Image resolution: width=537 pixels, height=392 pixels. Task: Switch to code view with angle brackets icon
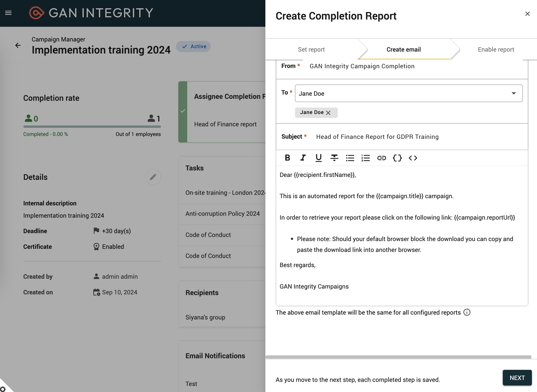click(413, 158)
